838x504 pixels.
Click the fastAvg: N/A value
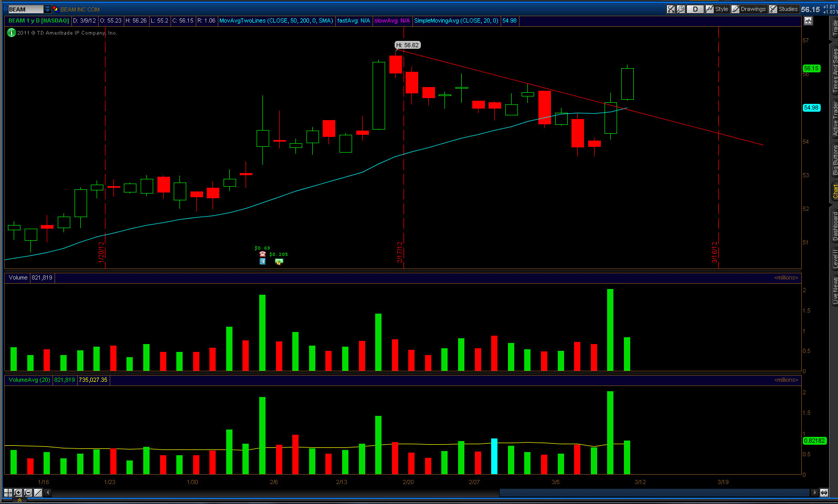[x=354, y=21]
